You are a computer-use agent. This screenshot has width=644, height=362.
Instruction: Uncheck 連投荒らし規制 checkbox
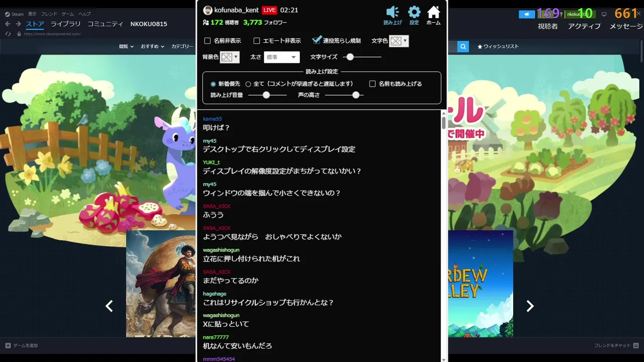[316, 40]
